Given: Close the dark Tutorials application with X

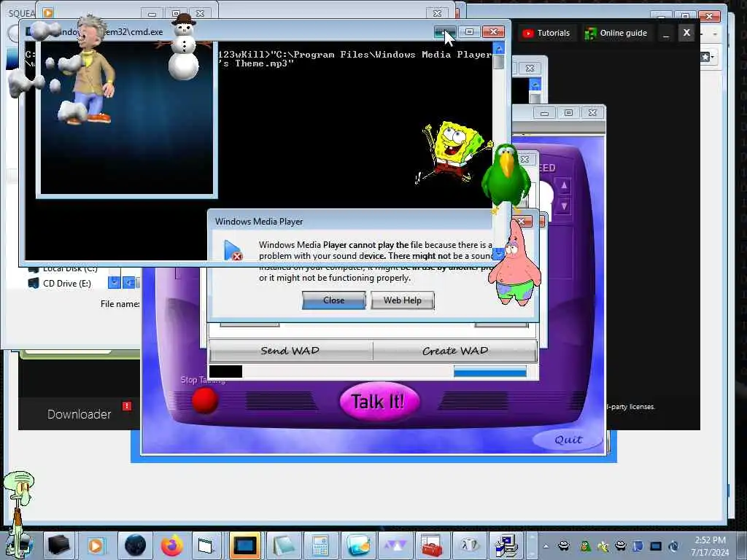Looking at the screenshot, I should point(686,33).
